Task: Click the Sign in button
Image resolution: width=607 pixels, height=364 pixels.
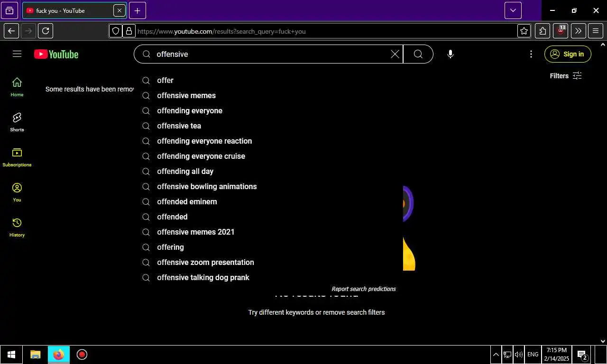Action: [x=568, y=54]
